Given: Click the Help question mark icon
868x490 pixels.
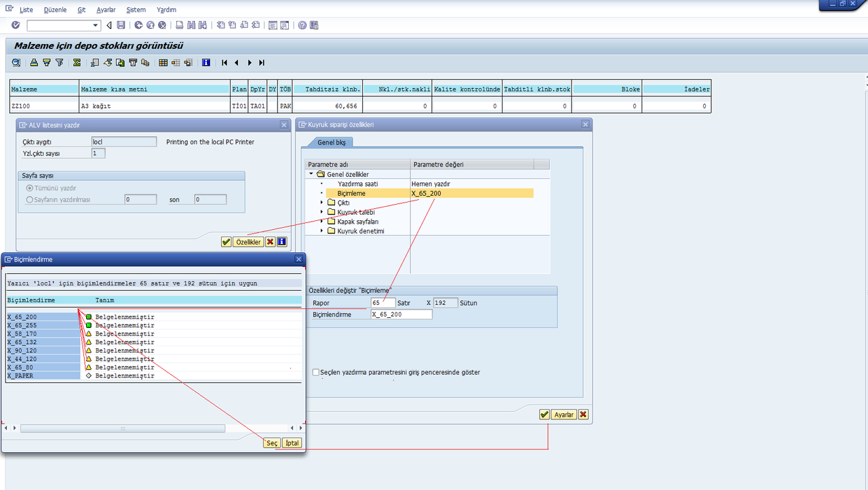Looking at the screenshot, I should click(302, 25).
